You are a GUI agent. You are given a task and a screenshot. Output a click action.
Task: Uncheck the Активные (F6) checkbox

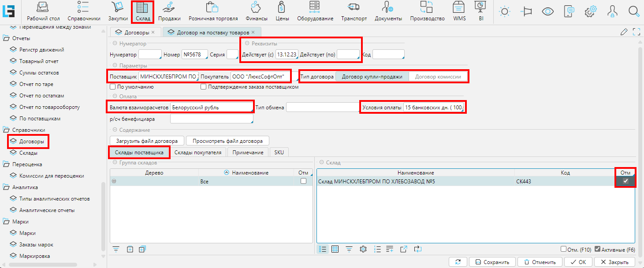click(x=598, y=249)
